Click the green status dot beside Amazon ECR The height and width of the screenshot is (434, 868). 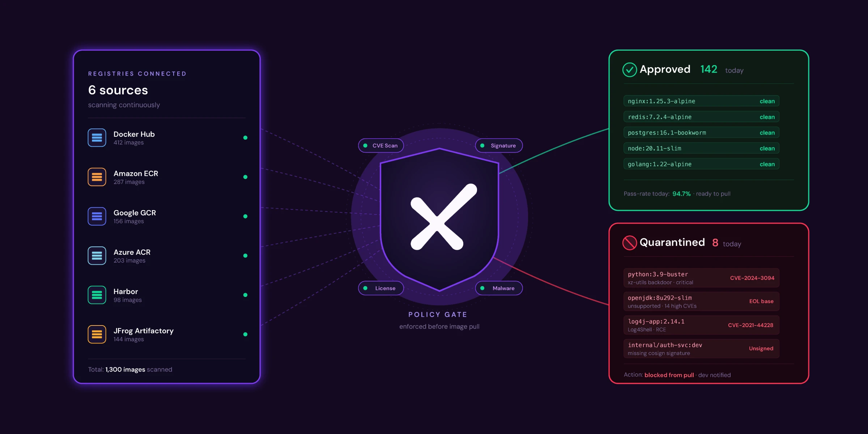[245, 177]
